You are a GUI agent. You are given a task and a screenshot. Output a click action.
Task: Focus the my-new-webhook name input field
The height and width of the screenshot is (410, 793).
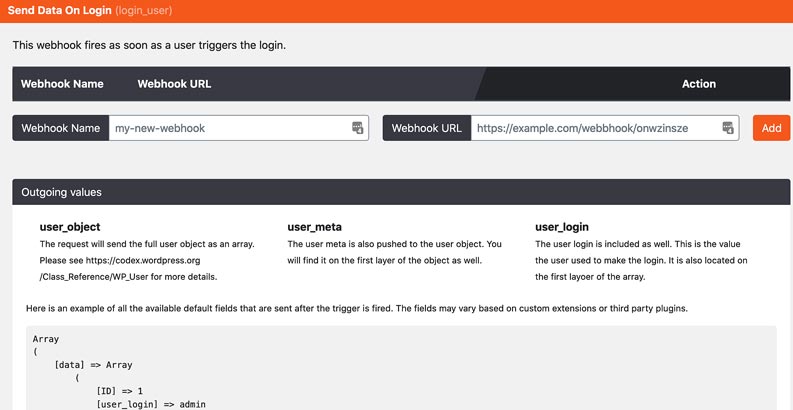coord(228,128)
